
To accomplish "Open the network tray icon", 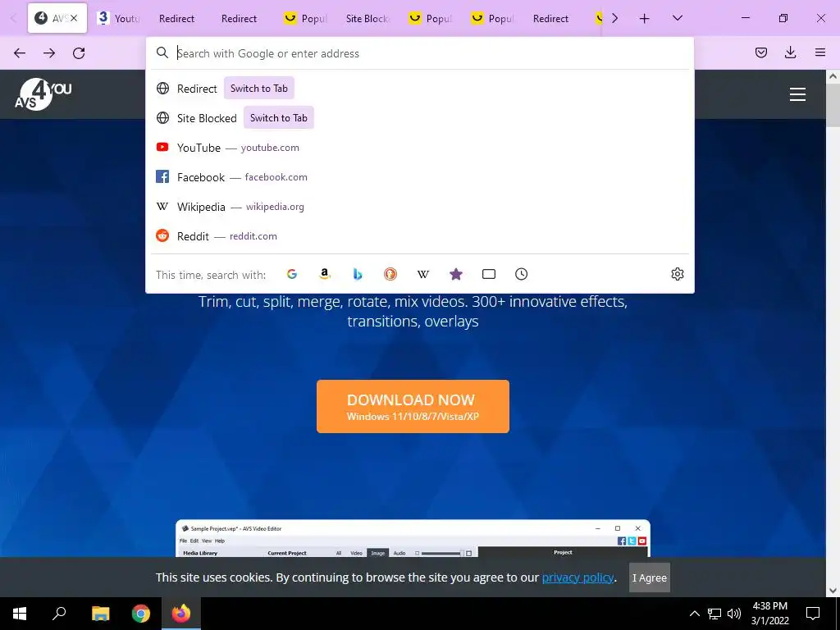I will pos(714,614).
